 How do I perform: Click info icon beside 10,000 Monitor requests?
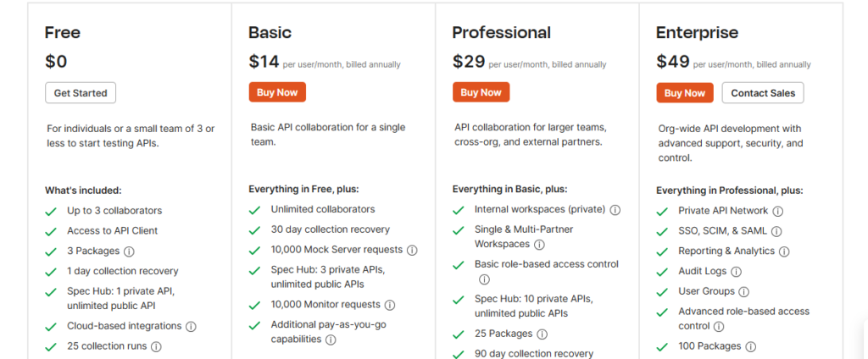tap(390, 306)
